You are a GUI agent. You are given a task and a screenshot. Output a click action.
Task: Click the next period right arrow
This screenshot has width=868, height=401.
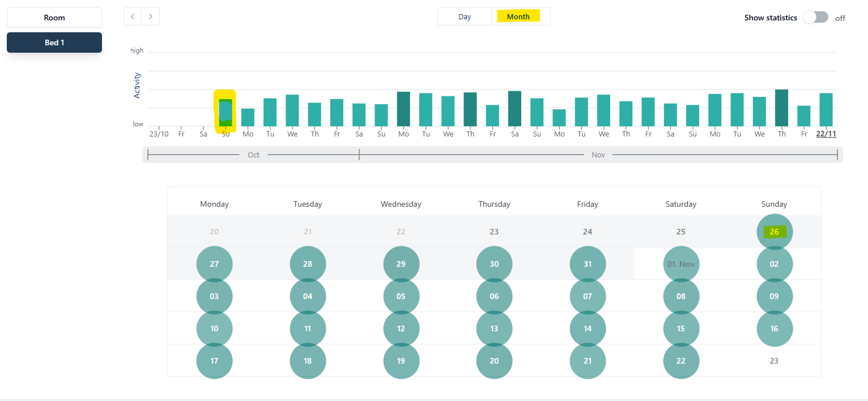click(151, 16)
